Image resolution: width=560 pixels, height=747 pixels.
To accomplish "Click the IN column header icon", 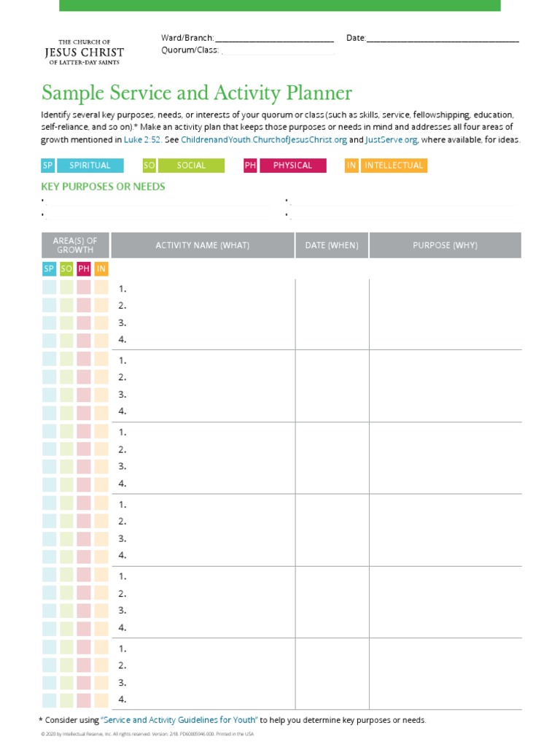I will pos(101,269).
